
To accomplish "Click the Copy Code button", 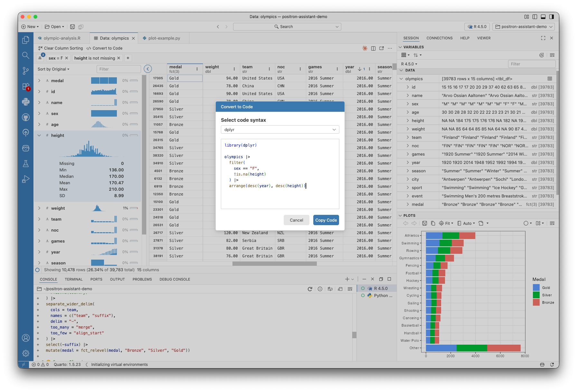I will [326, 220].
